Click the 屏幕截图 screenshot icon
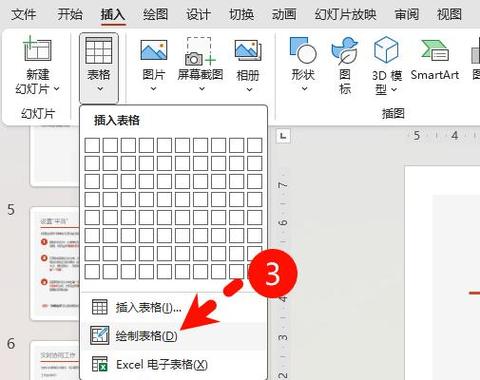The width and height of the screenshot is (480, 380). point(200,51)
